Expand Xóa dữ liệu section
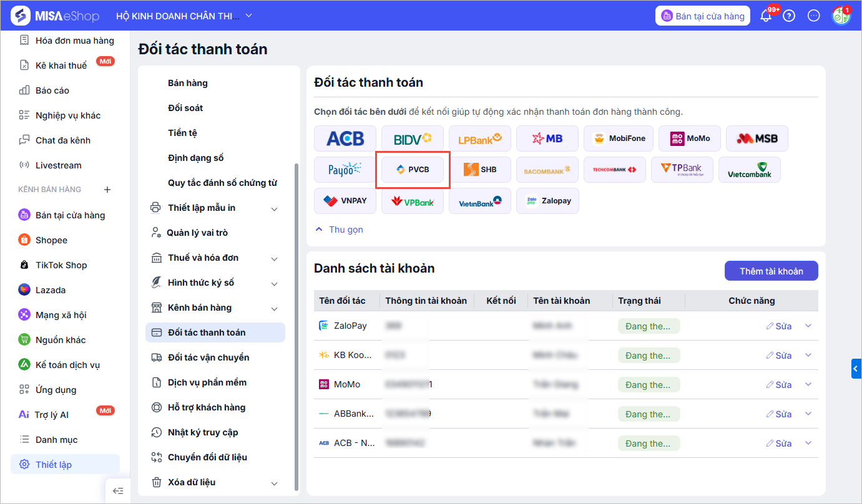Image resolution: width=862 pixels, height=504 pixels. click(275, 483)
